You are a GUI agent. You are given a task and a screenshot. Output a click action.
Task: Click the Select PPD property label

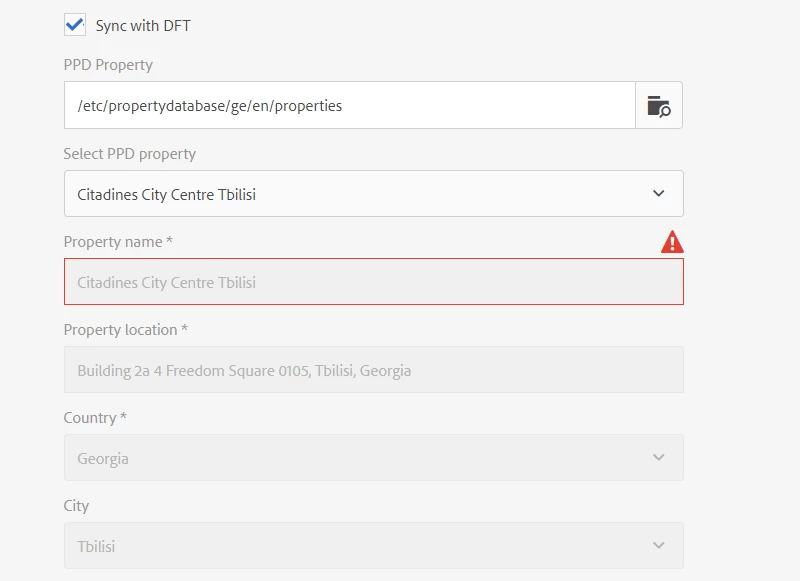click(130, 154)
